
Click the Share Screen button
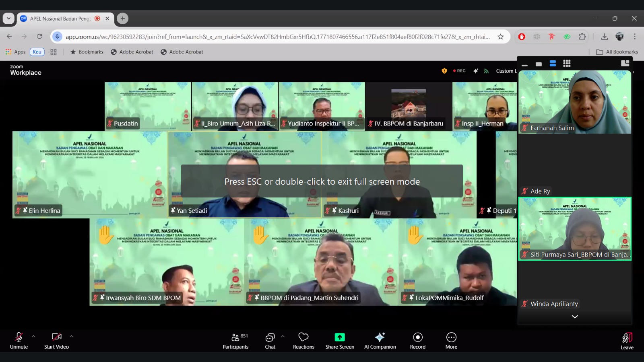(x=340, y=341)
